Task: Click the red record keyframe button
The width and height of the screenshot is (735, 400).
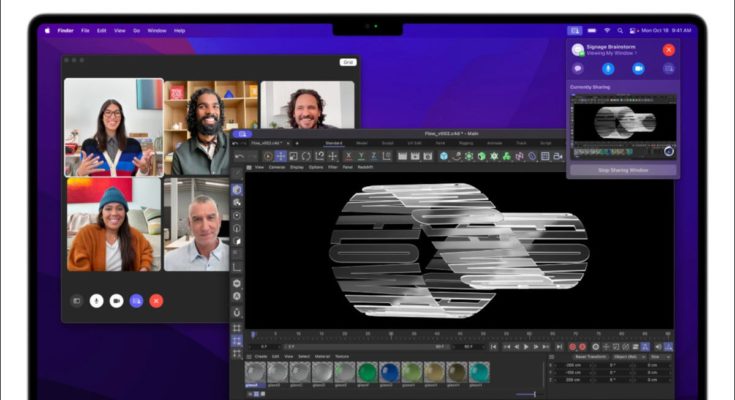Action: 573,346
